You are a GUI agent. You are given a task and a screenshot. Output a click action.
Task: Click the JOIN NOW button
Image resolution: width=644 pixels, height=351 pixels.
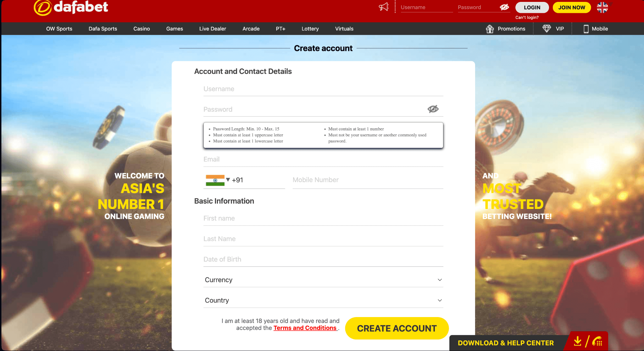tap(572, 7)
